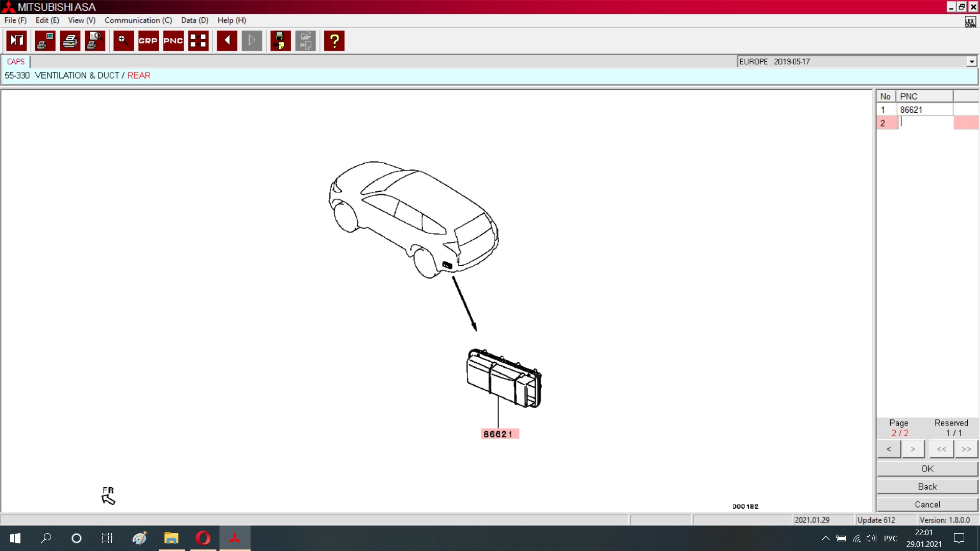980x551 pixels.
Task: Click the zoom magnifier toolbar icon
Action: (123, 41)
